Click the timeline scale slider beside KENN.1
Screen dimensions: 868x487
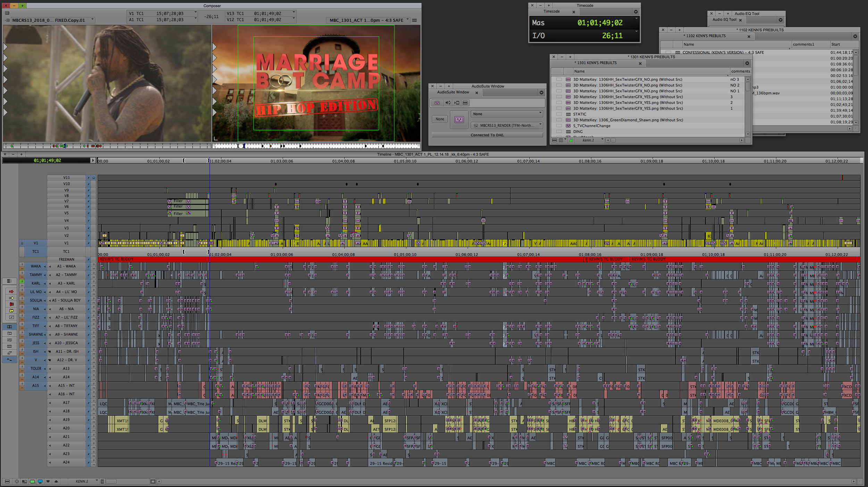pyautogui.click(x=111, y=481)
